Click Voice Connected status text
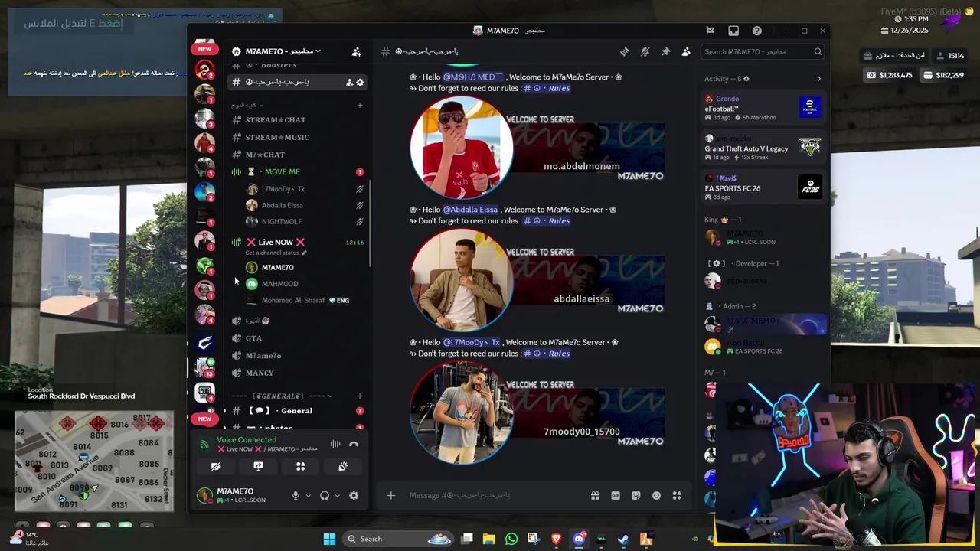 [247, 439]
